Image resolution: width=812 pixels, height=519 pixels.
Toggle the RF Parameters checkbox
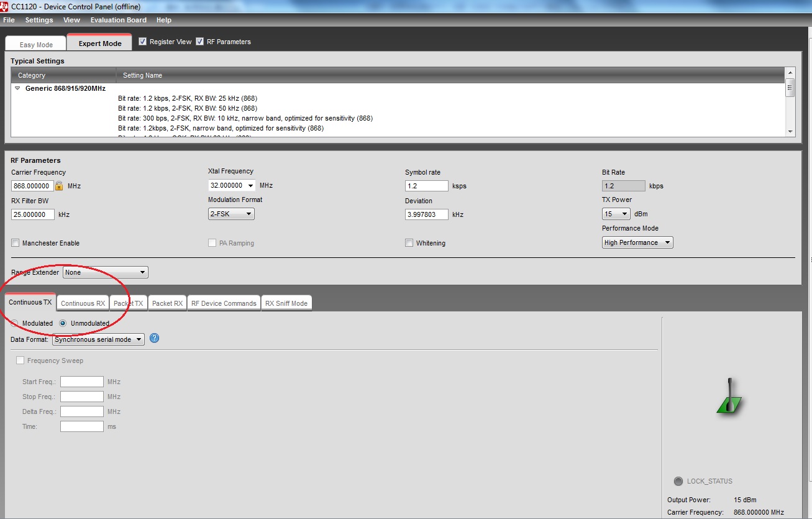click(x=200, y=42)
